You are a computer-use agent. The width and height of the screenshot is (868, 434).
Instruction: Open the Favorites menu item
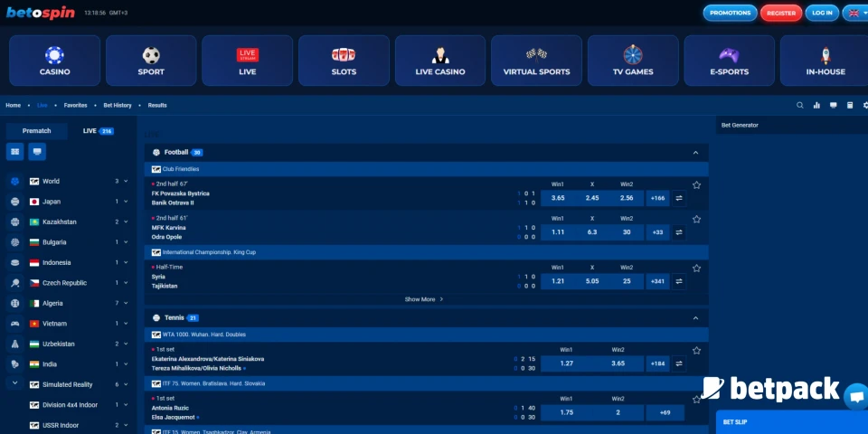point(75,105)
